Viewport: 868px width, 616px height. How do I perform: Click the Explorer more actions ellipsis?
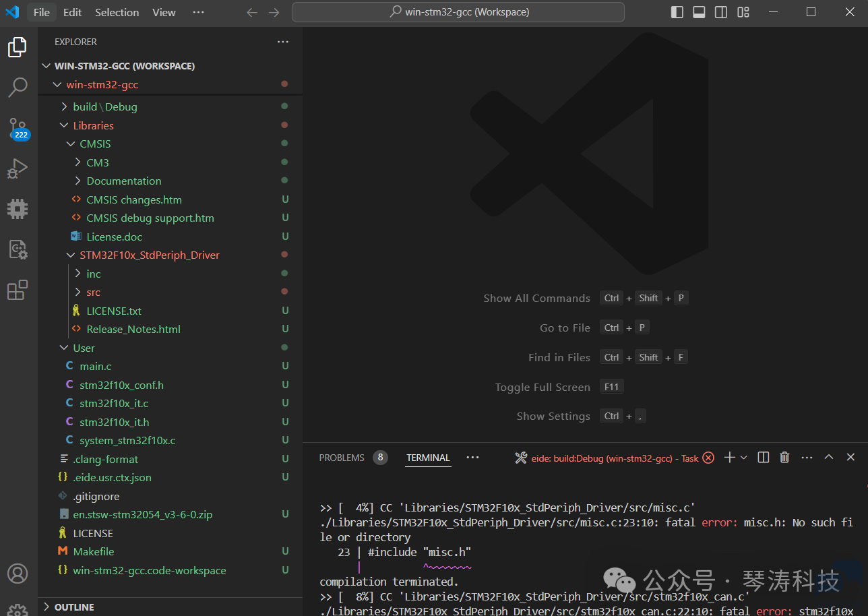[x=282, y=42]
